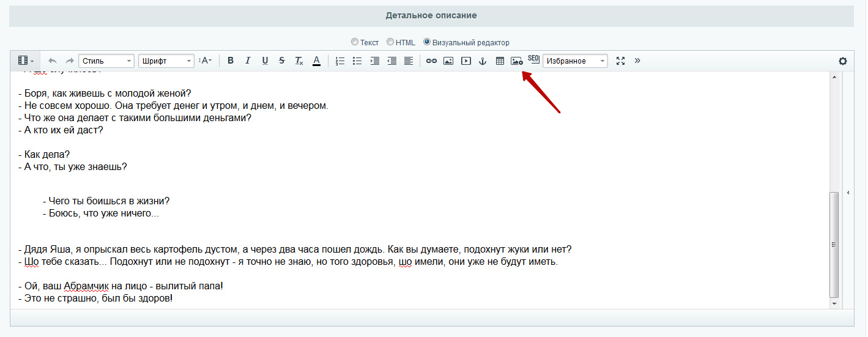Collapse the right side panel arrow
Image resolution: width=868 pixels, height=337 pixels.
click(x=848, y=193)
